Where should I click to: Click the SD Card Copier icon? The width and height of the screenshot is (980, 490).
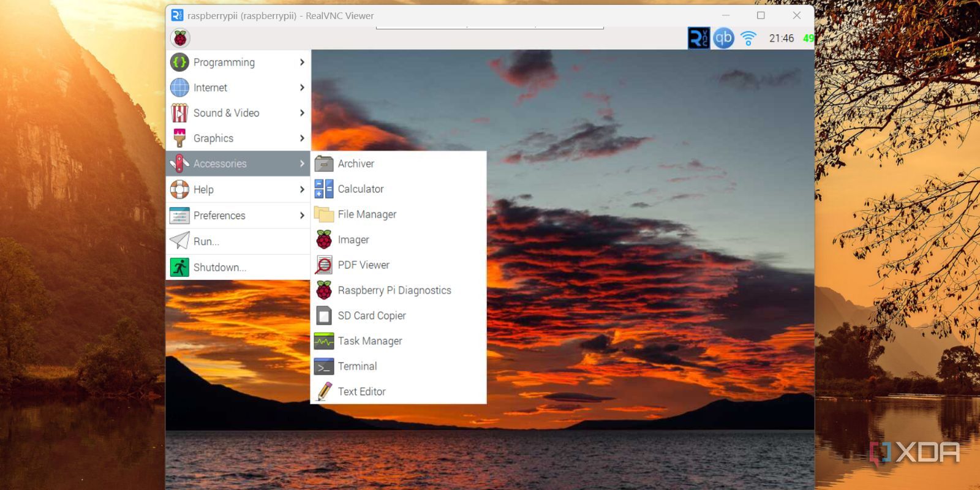pyautogui.click(x=324, y=315)
